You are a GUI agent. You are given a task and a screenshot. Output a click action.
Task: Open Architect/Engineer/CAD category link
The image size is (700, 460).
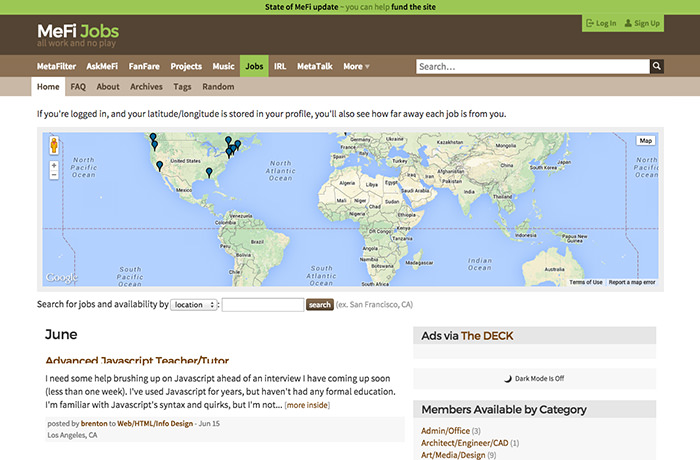[465, 443]
